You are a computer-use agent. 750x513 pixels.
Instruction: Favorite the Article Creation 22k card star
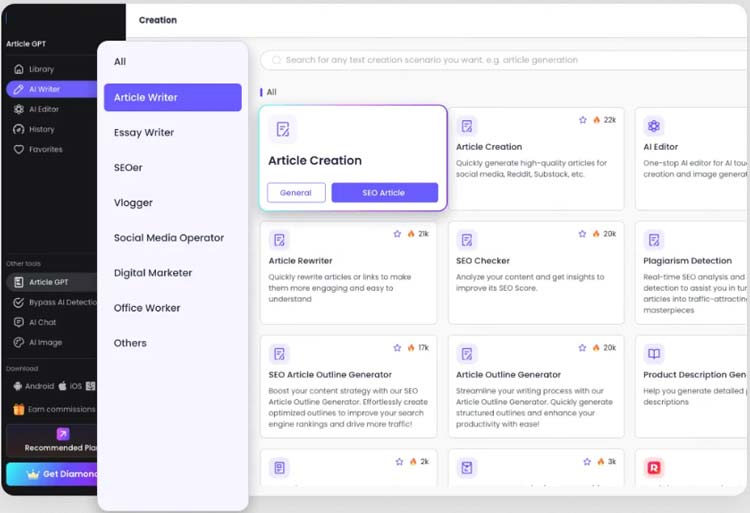click(583, 120)
